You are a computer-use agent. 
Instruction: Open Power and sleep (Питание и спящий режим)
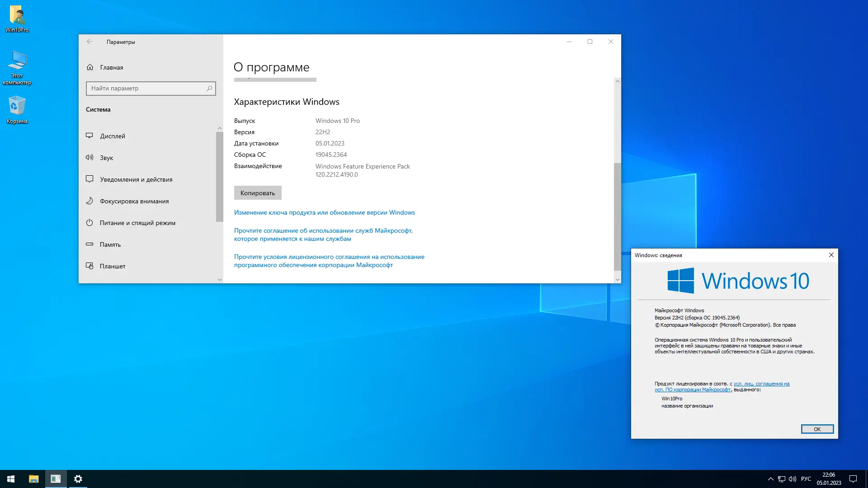[x=137, y=223]
